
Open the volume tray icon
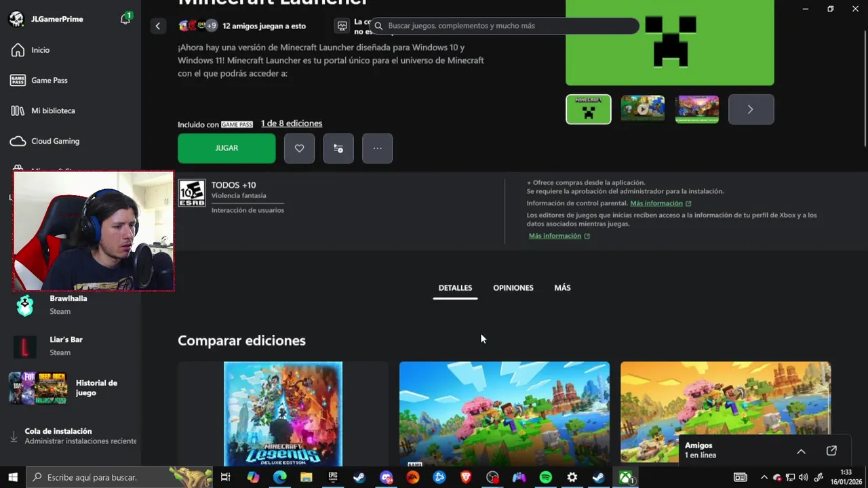point(804,477)
